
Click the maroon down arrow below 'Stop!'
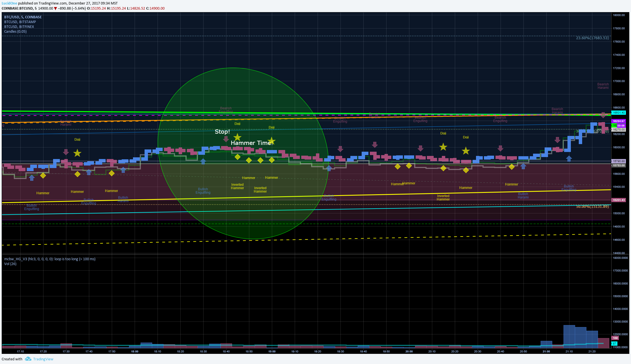226,139
